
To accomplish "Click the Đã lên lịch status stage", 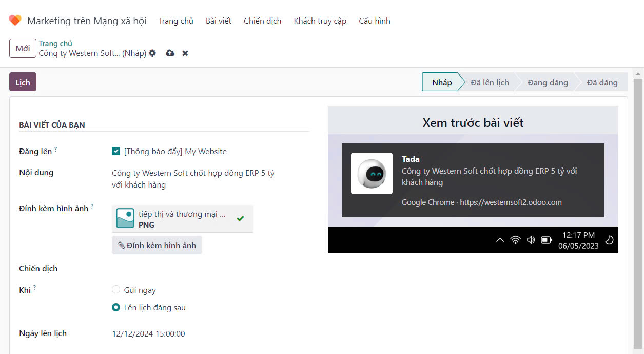I will coord(490,82).
